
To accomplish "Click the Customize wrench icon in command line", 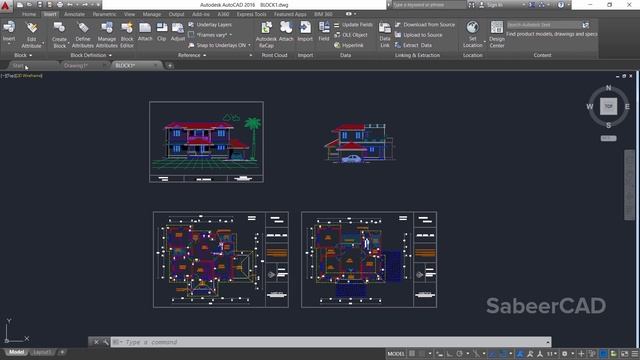I will (106, 342).
